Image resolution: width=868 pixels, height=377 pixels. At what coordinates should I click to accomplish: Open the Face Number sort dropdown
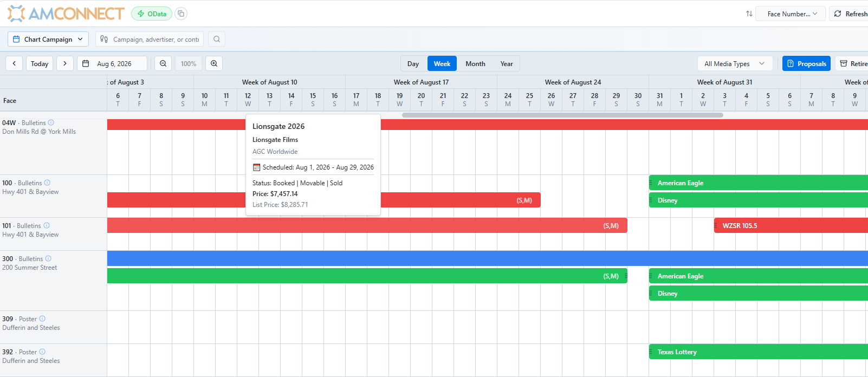click(x=791, y=14)
